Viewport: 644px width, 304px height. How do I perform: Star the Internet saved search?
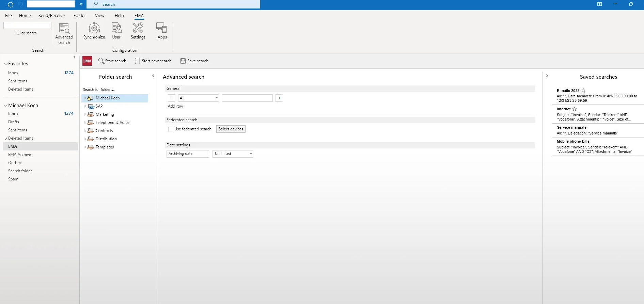tap(575, 109)
